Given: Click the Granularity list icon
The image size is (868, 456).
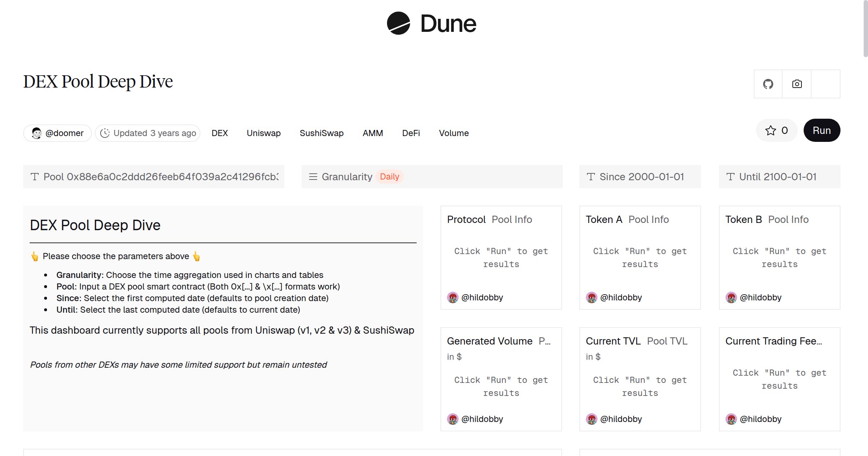Looking at the screenshot, I should point(313,177).
